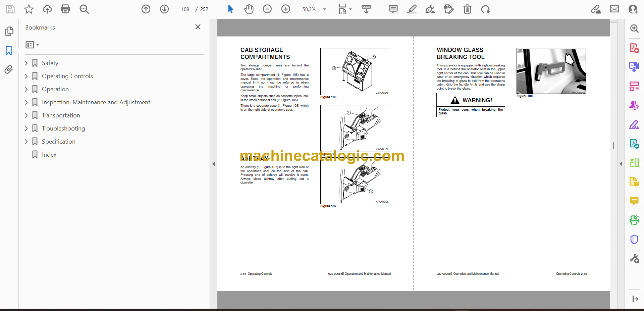
Task: Collapse the left navigation pane arrow
Action: click(x=214, y=164)
